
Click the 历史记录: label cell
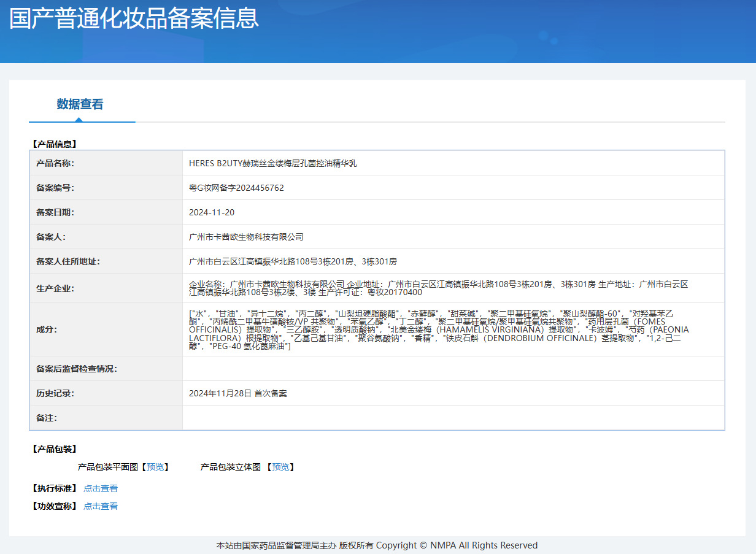106,393
